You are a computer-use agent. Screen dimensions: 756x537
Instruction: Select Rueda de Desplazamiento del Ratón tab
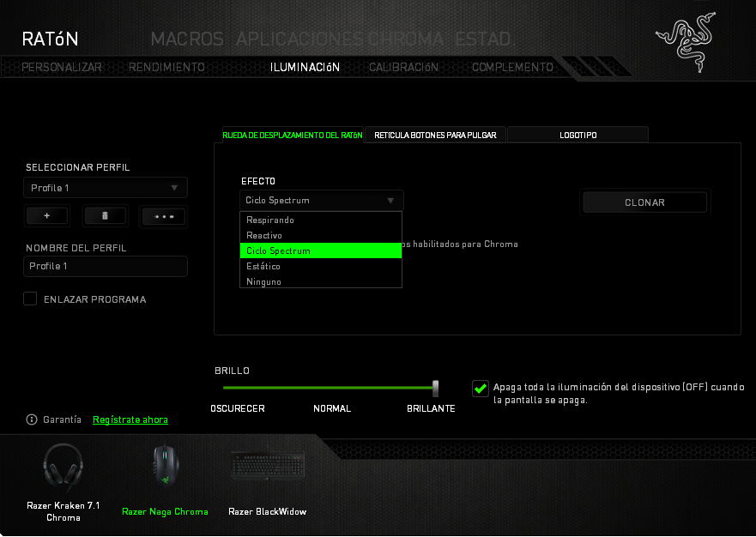[292, 135]
